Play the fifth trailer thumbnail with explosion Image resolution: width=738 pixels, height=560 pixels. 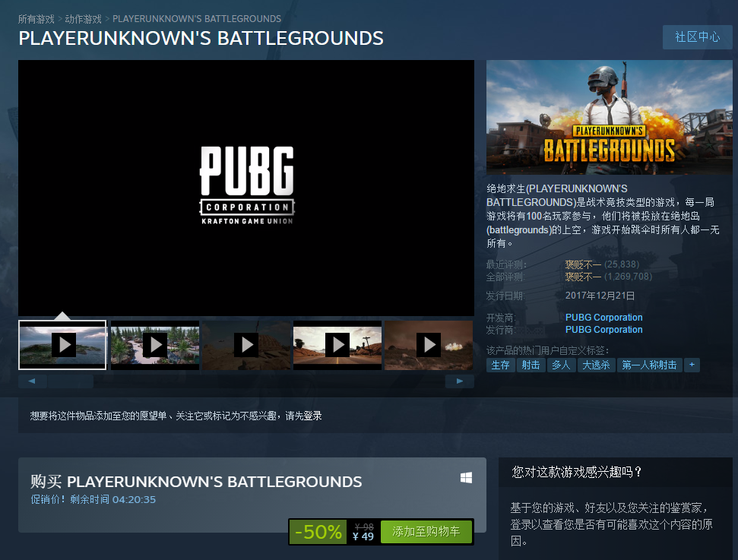click(x=429, y=345)
